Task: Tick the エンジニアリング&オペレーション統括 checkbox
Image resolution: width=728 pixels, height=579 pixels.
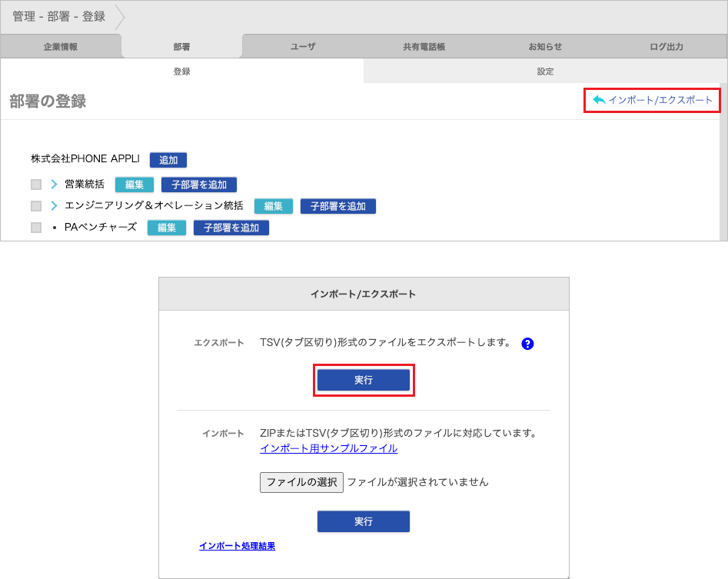Action: (36, 206)
